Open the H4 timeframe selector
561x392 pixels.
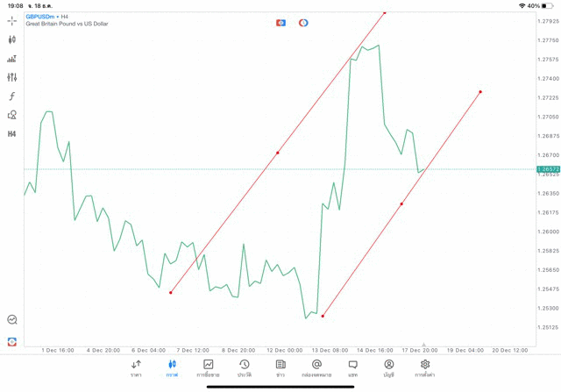pyautogui.click(x=11, y=134)
